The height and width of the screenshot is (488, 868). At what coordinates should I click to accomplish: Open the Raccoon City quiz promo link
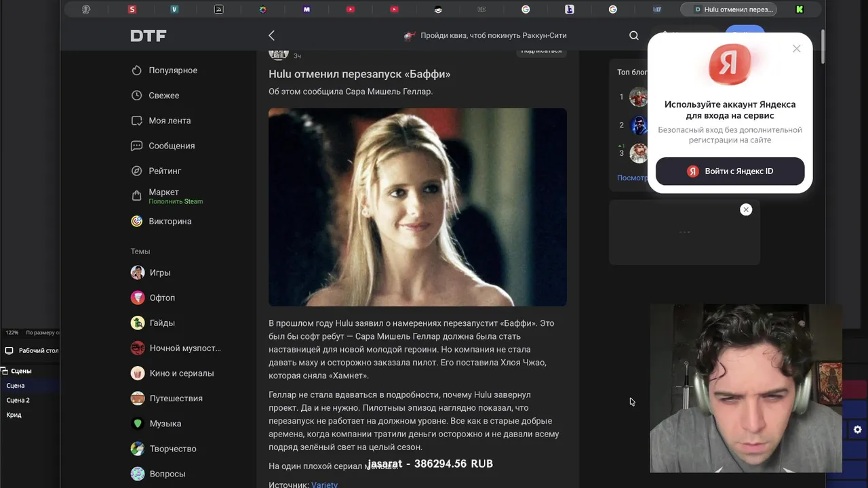(x=486, y=35)
